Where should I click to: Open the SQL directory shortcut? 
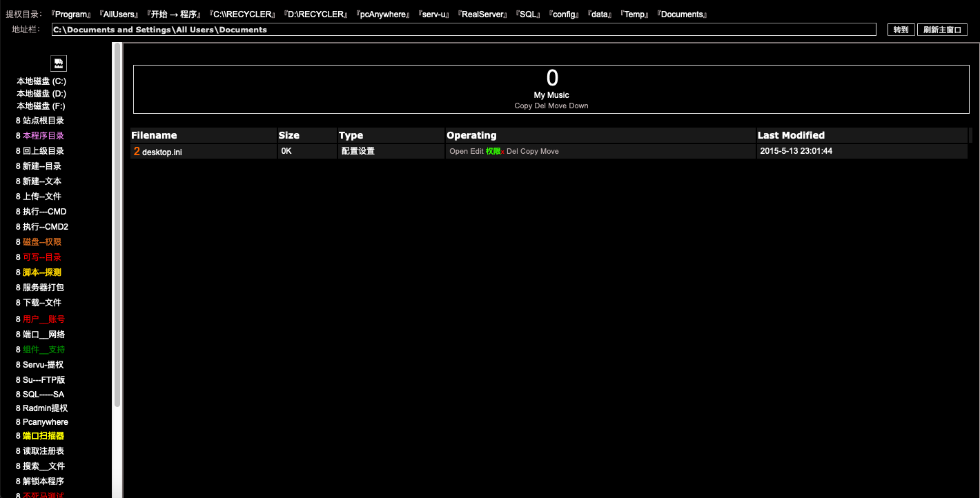pyautogui.click(x=529, y=14)
